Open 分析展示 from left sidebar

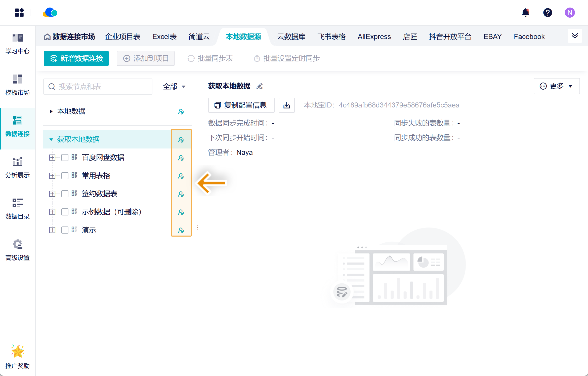pyautogui.click(x=18, y=167)
